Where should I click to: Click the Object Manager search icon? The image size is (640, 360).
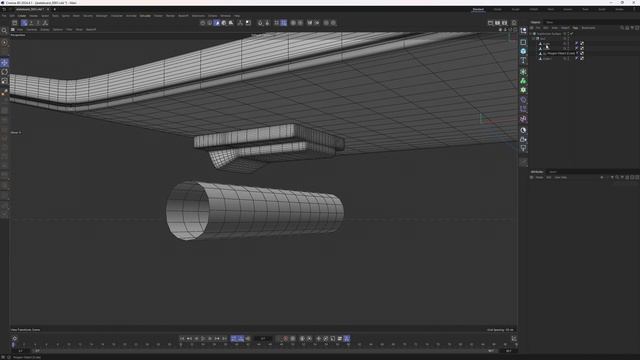(x=622, y=28)
